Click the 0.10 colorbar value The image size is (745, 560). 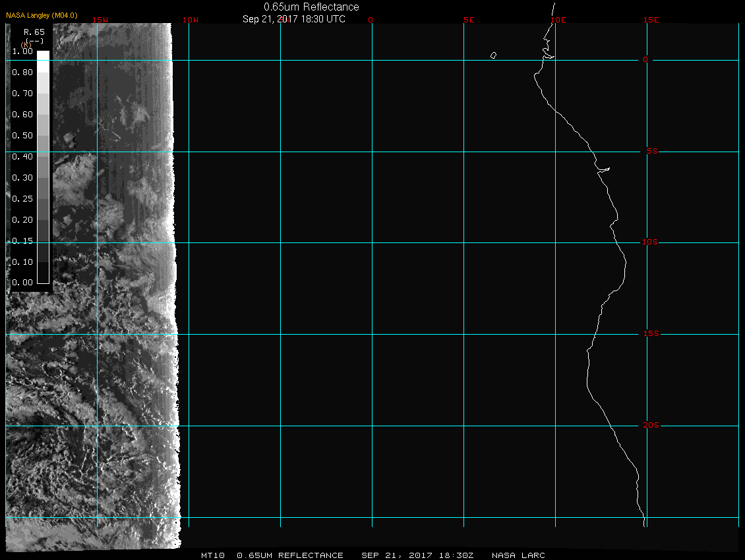coord(22,262)
